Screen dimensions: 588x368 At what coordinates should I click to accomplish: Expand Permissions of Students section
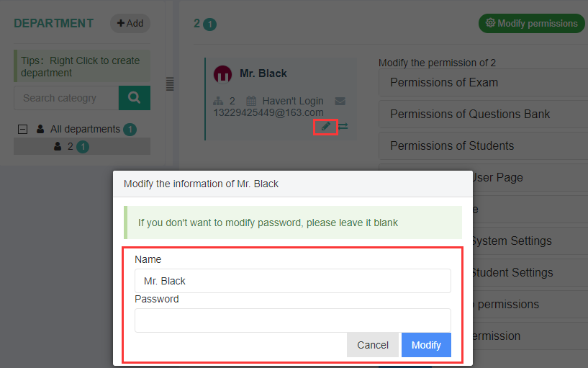point(484,146)
